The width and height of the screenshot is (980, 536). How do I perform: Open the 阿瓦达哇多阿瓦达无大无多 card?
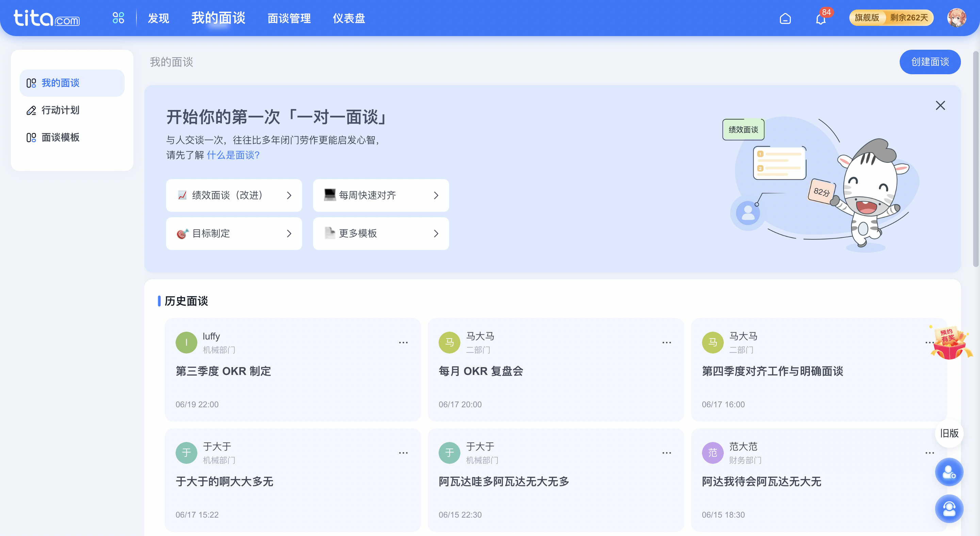tap(555, 480)
